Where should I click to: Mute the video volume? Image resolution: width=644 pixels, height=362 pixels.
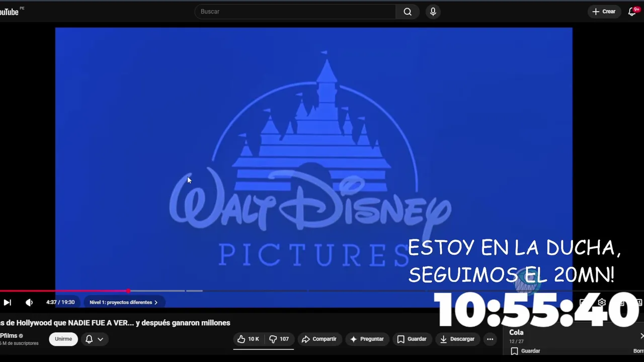tap(29, 302)
